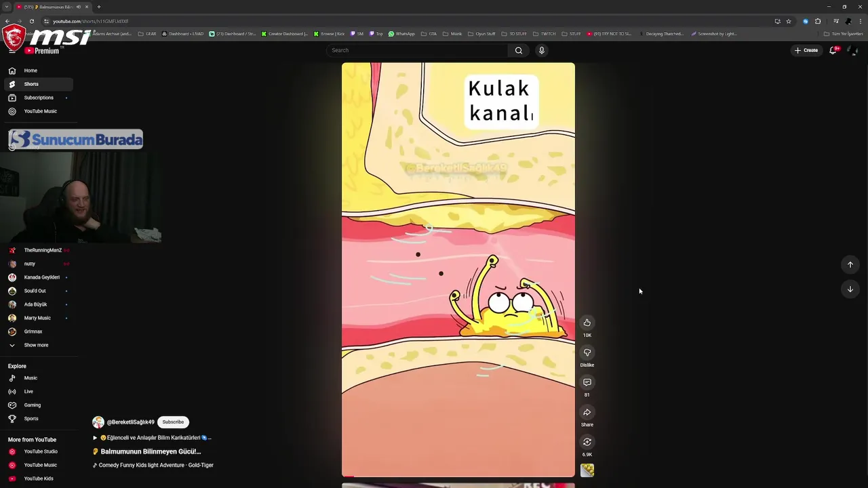Viewport: 868px width, 488px height.
Task: Open Music under Explore
Action: 38,378
